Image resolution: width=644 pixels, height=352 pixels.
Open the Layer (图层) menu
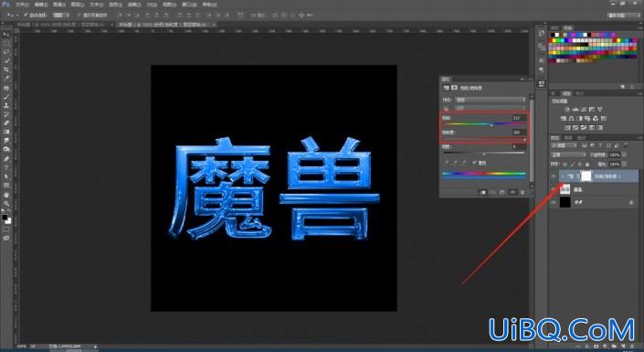[x=78, y=5]
